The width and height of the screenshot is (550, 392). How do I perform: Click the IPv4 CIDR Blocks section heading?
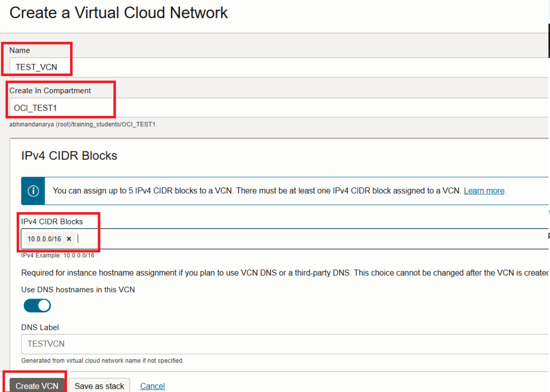[x=69, y=156]
